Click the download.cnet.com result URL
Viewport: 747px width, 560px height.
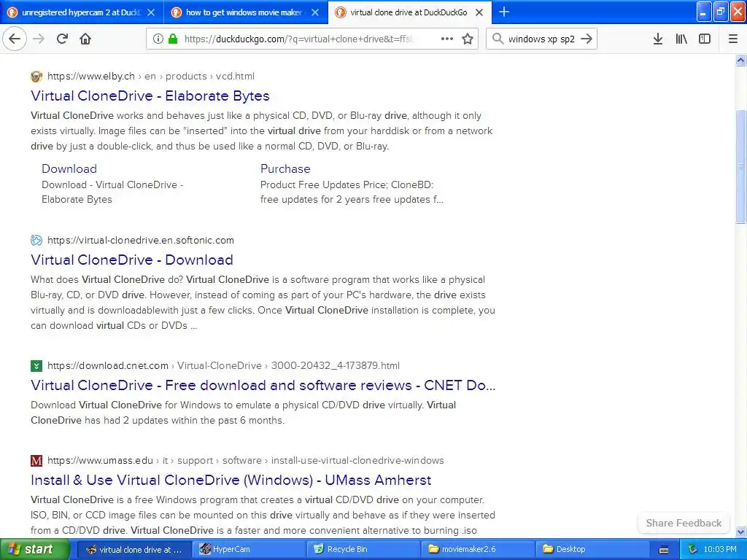(223, 366)
